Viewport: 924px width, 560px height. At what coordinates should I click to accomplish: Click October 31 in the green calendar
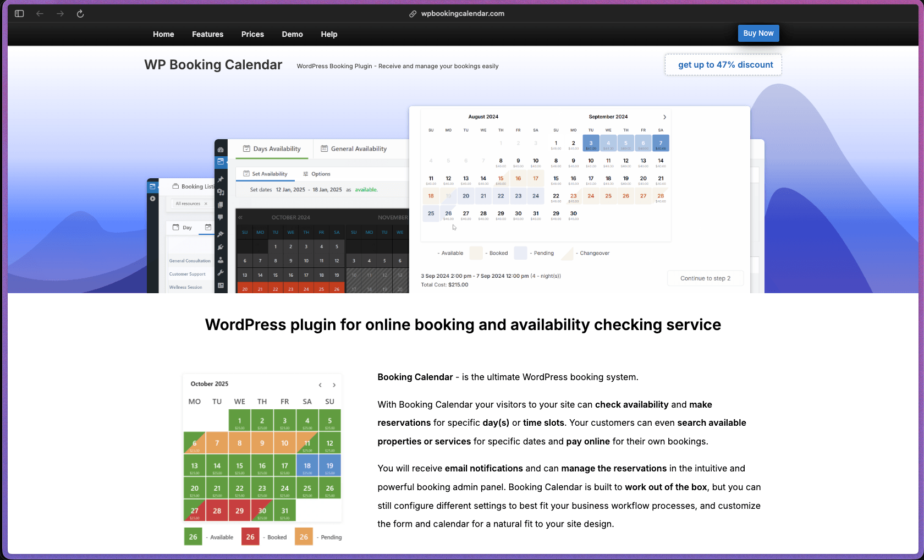pos(284,510)
